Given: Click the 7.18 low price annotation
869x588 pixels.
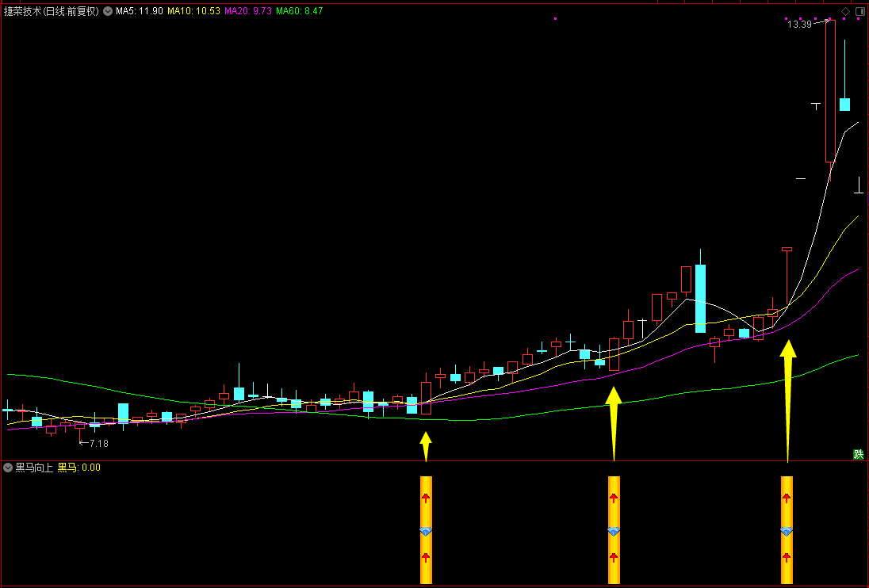Looking at the screenshot, I should pyautogui.click(x=98, y=444).
